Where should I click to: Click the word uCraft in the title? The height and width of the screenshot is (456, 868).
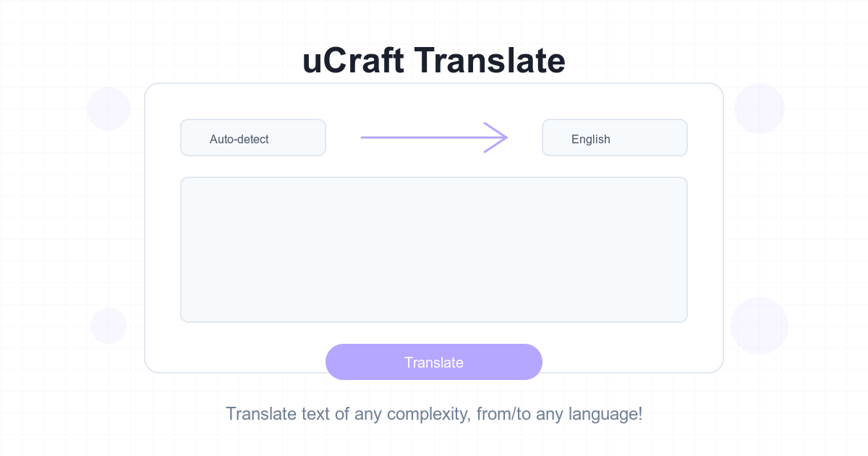pos(353,62)
